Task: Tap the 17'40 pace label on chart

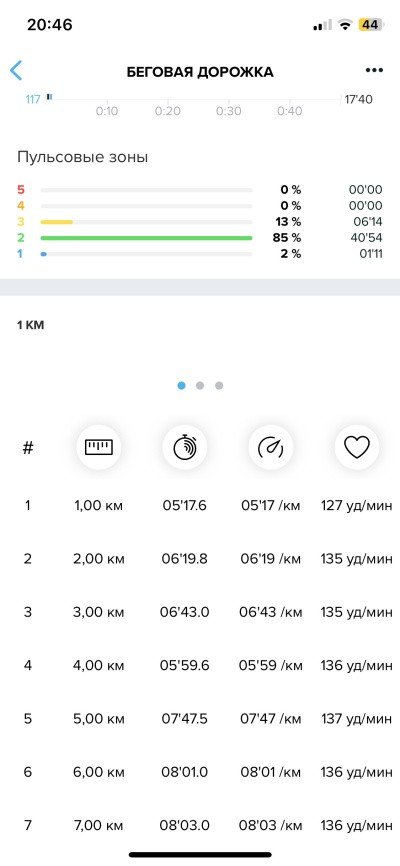Action: coord(359,99)
